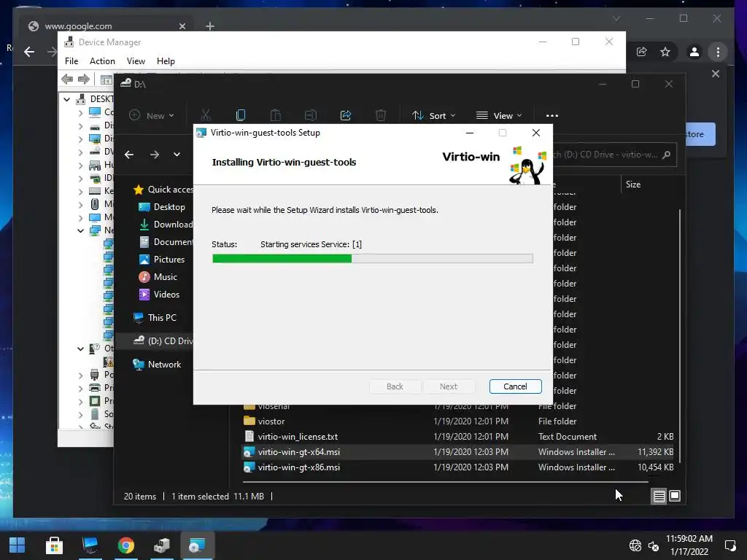Expand the Computer node in Device Manager
Screen dimensions: 747x560
click(x=80, y=113)
